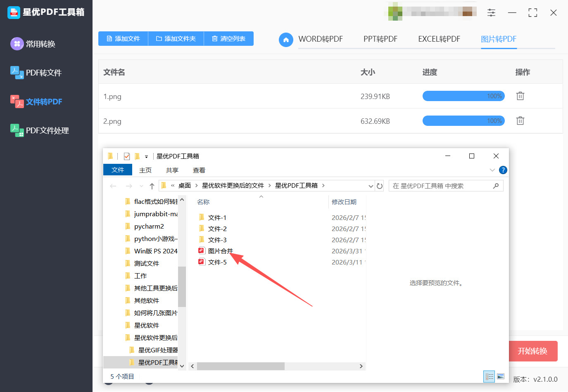This screenshot has width=568, height=392.
Task: Select the pycharm2 folder in the tree
Action: [149, 226]
